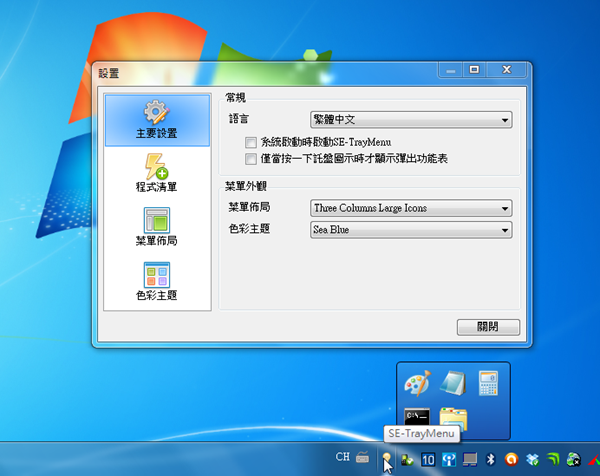Image resolution: width=600 pixels, height=476 pixels.
Task: Click the wireless antenna tray icon
Action: tap(449, 459)
